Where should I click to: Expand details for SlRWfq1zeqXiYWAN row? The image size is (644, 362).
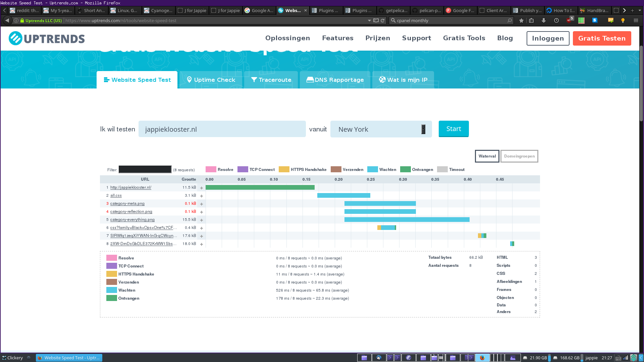(202, 236)
